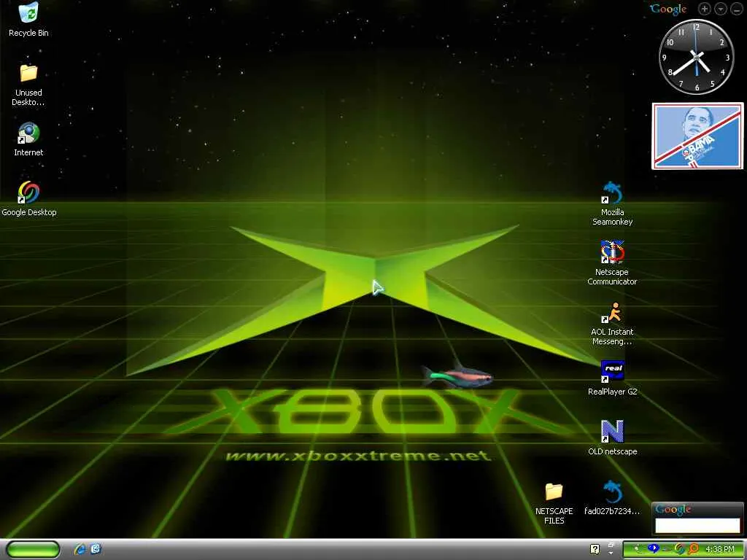The width and height of the screenshot is (747, 560).
Task: Click the blue speech bubble tray icon
Action: (654, 548)
